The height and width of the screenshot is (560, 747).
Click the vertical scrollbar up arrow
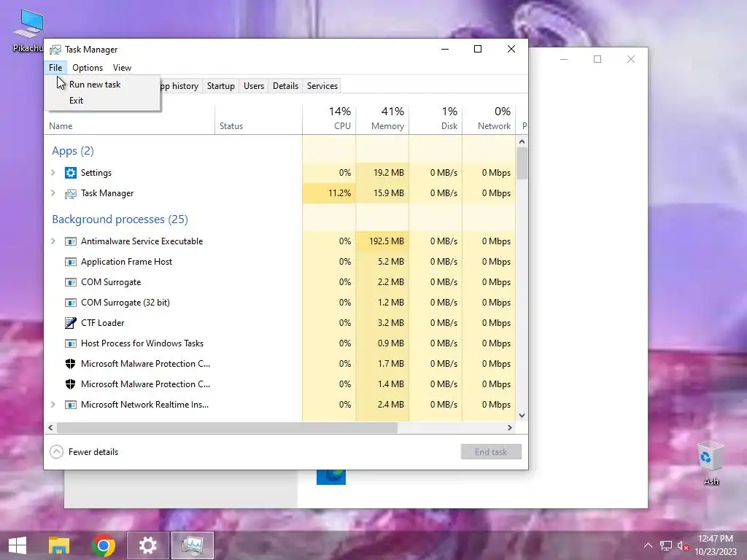522,141
